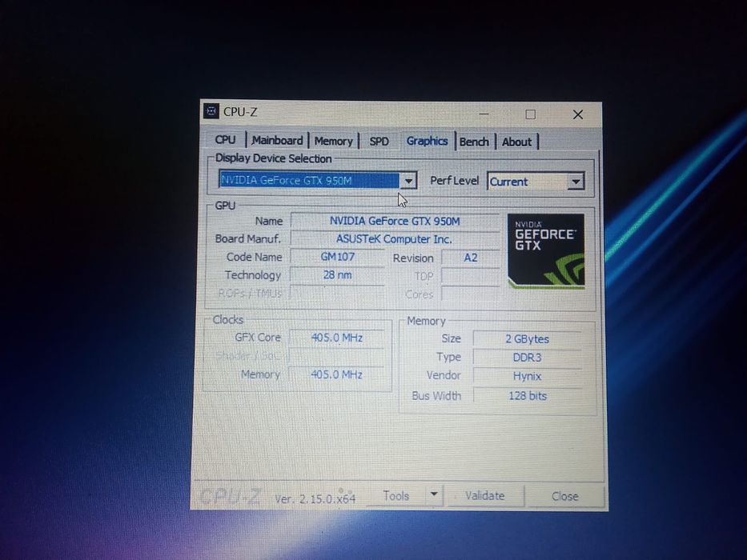Click the NVIDIA GeForce GTX 950M device combo box
This screenshot has width=747, height=560.
pyautogui.click(x=317, y=181)
